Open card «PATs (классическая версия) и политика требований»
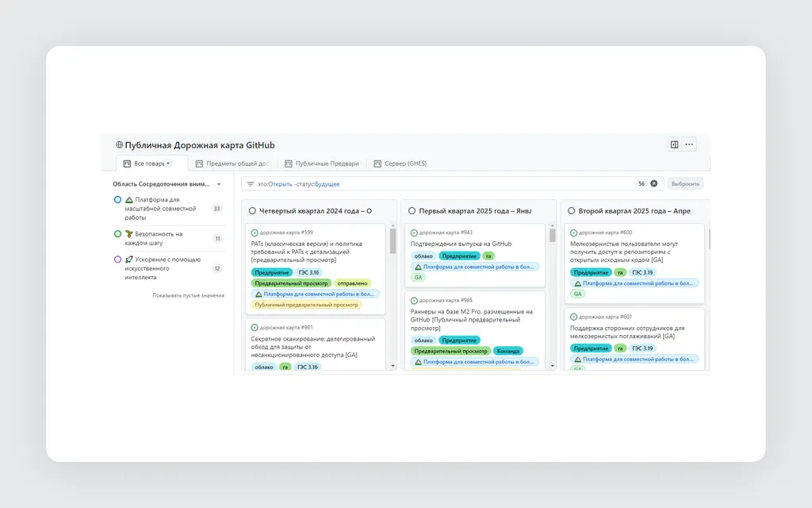This screenshot has width=812, height=508. [x=307, y=252]
